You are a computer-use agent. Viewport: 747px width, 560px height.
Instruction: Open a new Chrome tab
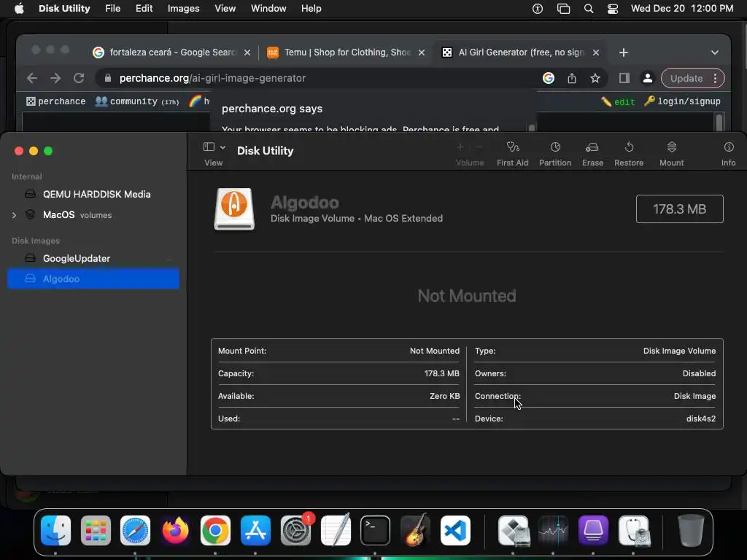624,52
